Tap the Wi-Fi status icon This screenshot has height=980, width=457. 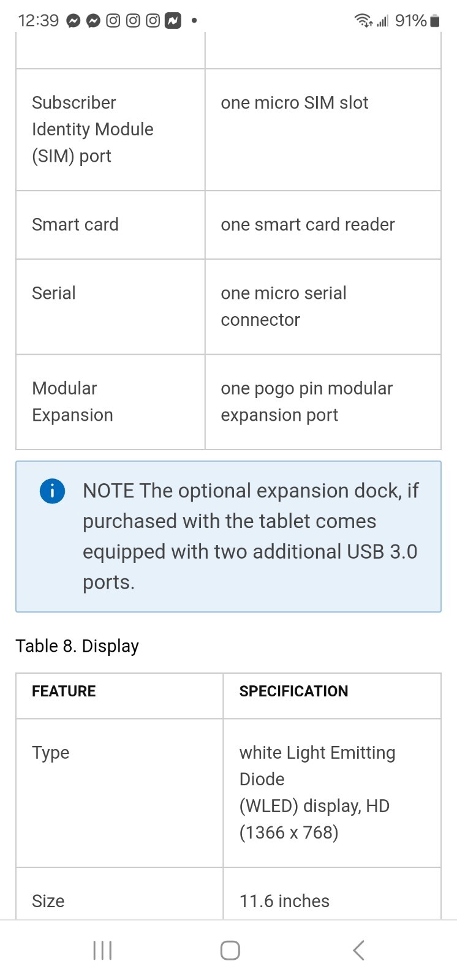[x=363, y=21]
